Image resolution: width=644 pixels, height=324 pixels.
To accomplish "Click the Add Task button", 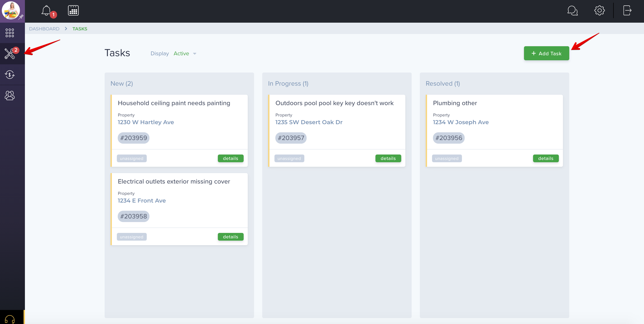I will (x=546, y=53).
